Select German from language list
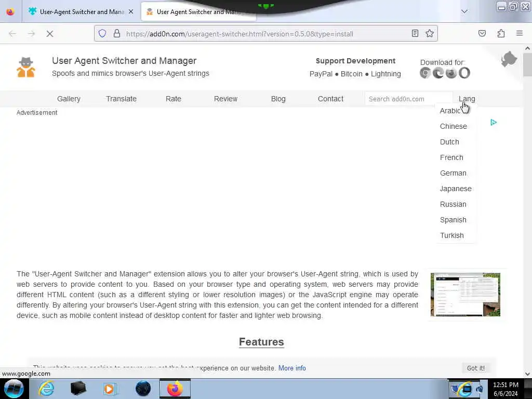 click(x=453, y=173)
